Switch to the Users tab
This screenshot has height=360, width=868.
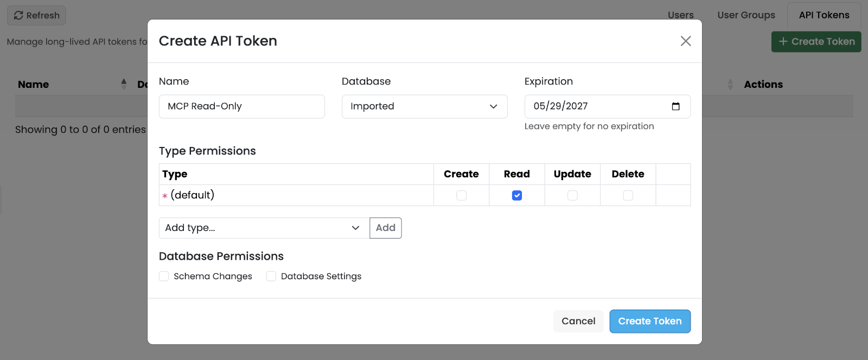[681, 15]
